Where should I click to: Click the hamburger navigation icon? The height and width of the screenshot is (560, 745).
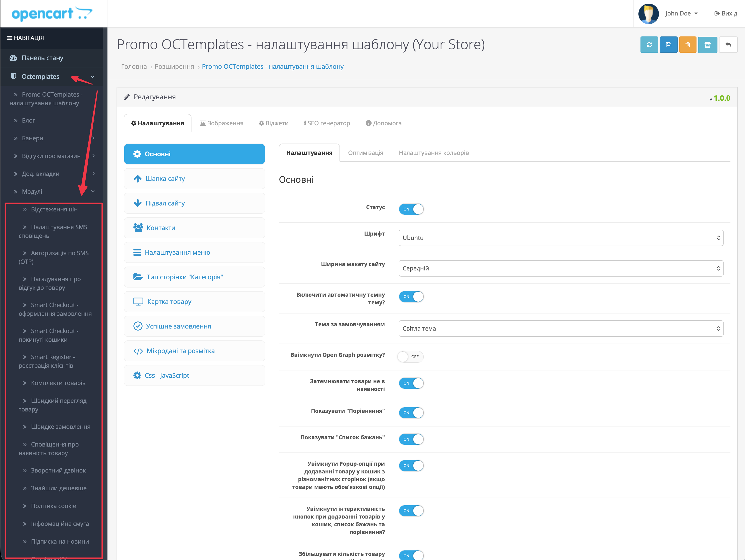[x=10, y=38]
